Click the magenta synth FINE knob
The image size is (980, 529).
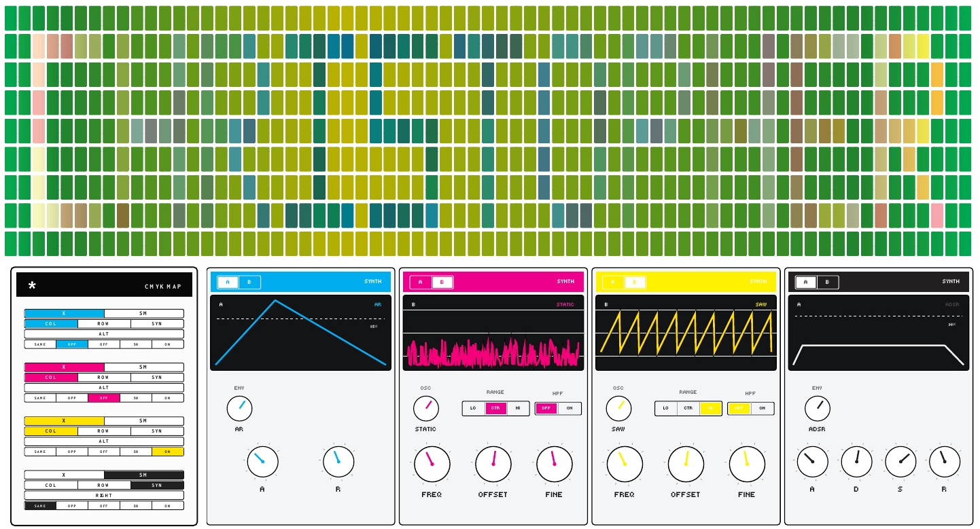pyautogui.click(x=555, y=464)
